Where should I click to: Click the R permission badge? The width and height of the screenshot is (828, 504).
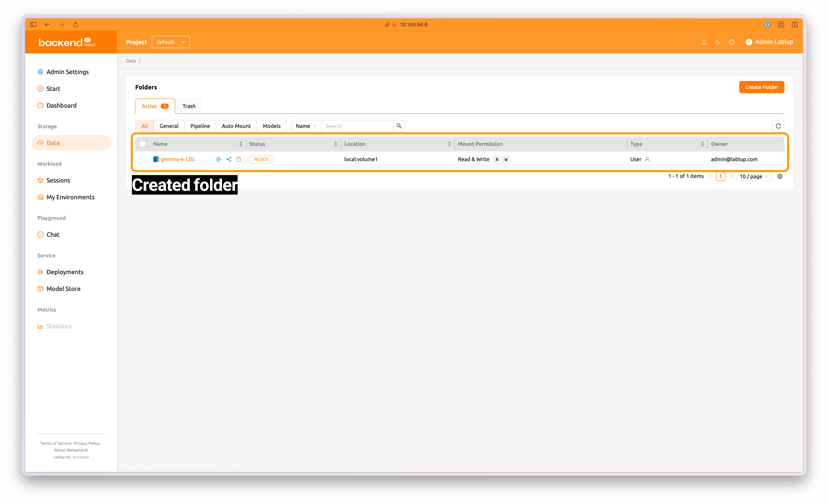click(x=497, y=159)
